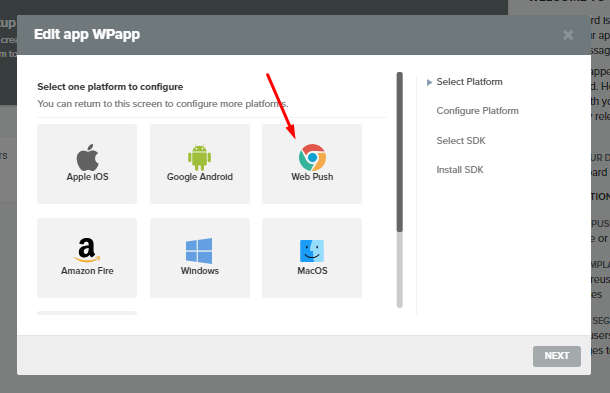Click the 'Select one platform to configure' heading

(110, 87)
